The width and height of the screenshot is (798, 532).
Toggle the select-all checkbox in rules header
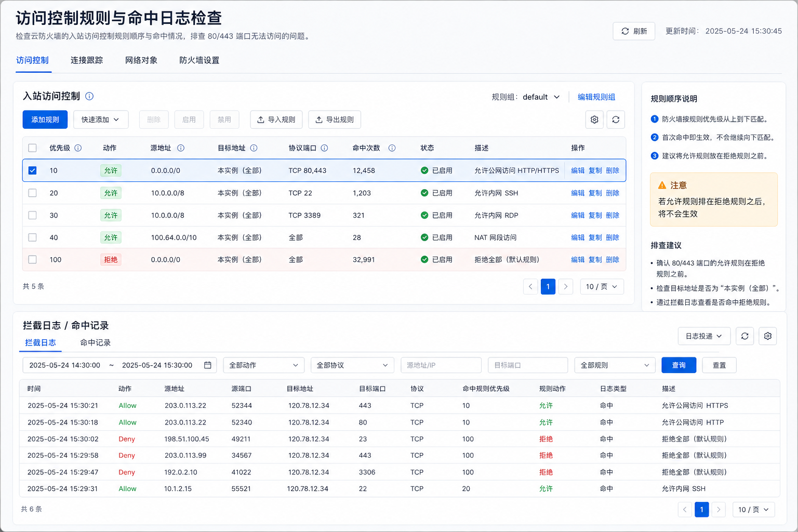(x=32, y=148)
